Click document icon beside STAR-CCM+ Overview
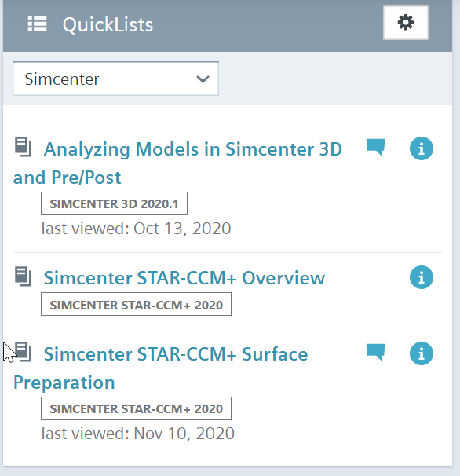The width and height of the screenshot is (460, 476). 23,276
